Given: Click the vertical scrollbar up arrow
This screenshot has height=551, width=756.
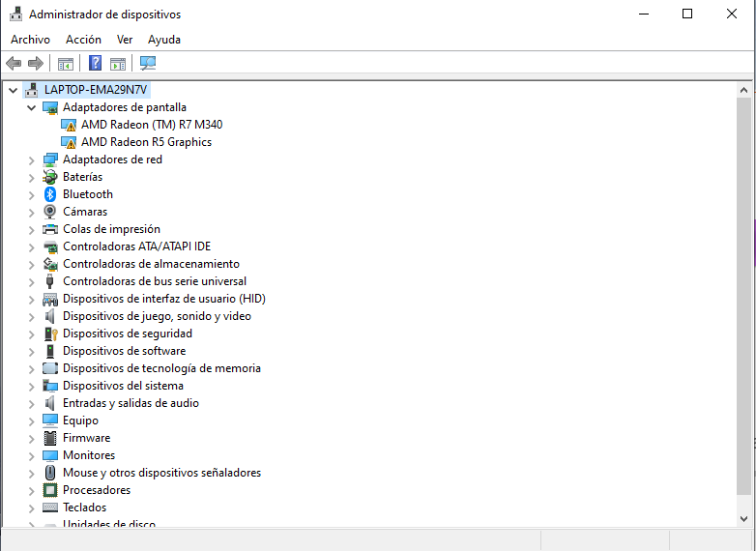Looking at the screenshot, I should tap(743, 90).
